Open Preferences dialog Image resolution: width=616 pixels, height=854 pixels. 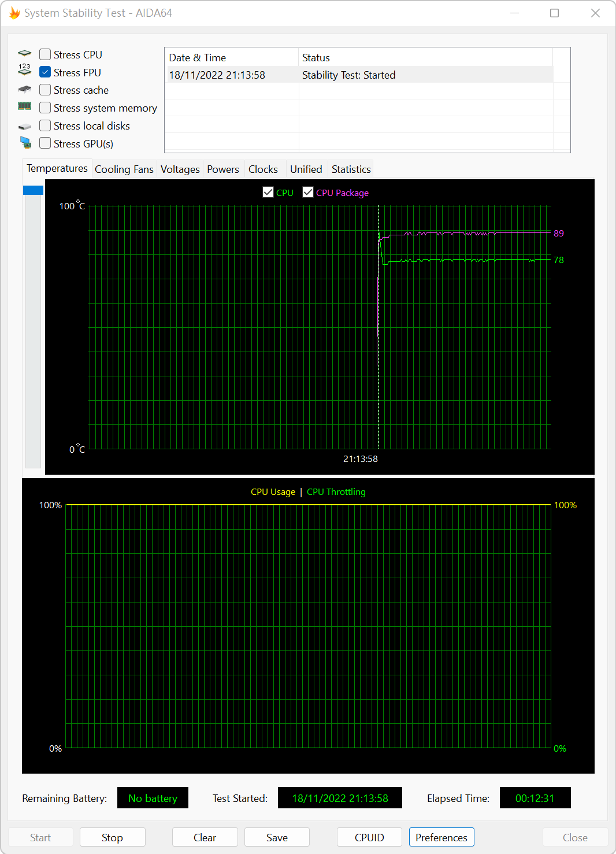tap(441, 837)
